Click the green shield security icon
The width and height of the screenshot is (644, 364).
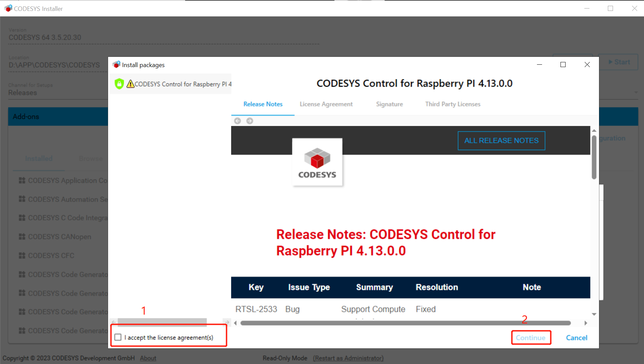point(119,84)
